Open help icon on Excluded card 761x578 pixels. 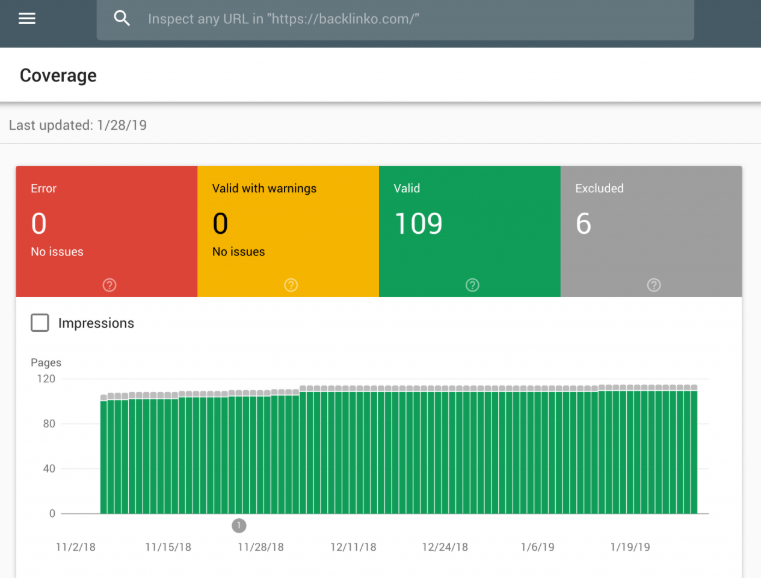pos(654,285)
